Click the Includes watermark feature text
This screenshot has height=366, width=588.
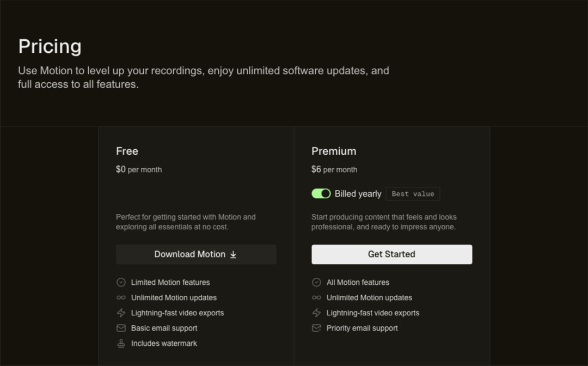(164, 344)
